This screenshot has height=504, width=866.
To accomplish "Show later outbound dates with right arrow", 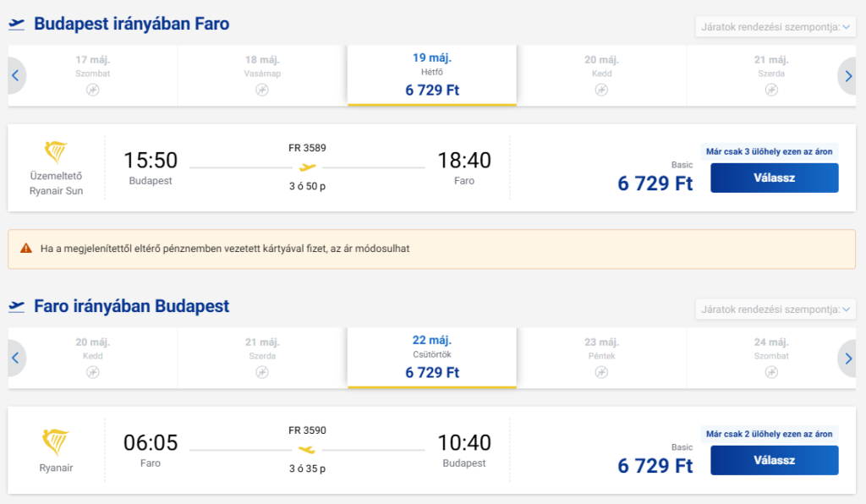I will (849, 76).
